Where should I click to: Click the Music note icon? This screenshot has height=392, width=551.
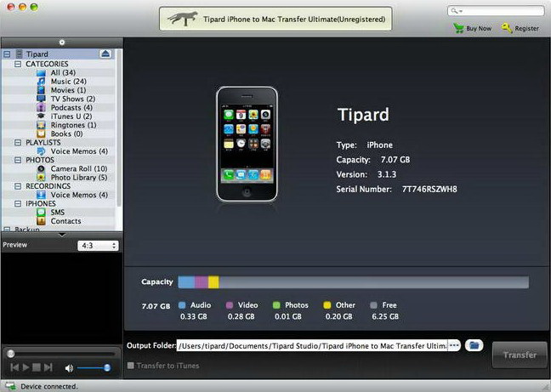coord(41,82)
